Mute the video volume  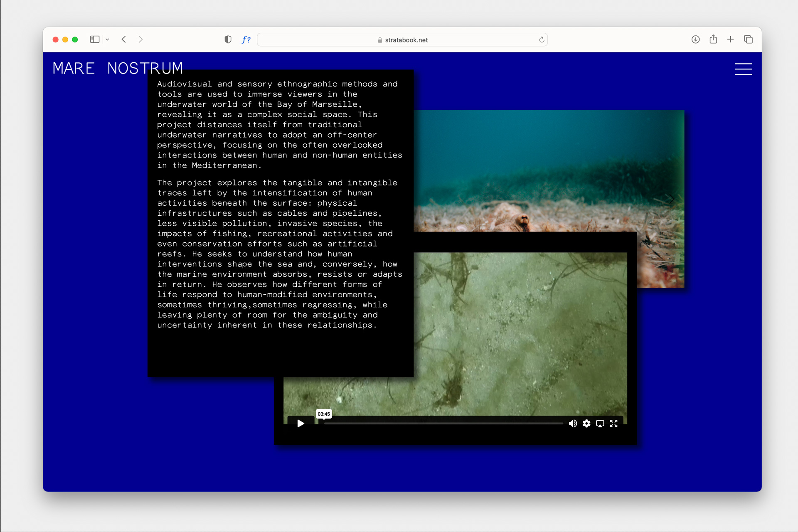pos(573,424)
